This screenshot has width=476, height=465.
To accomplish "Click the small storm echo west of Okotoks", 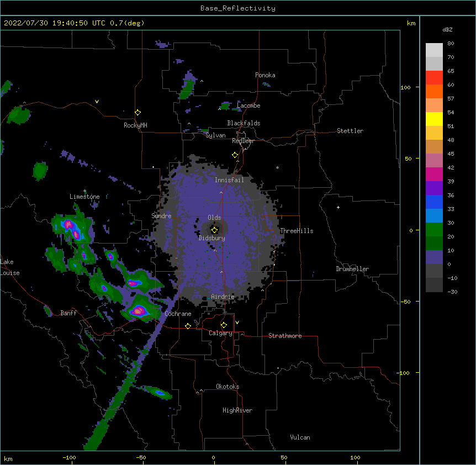I will point(158,393).
